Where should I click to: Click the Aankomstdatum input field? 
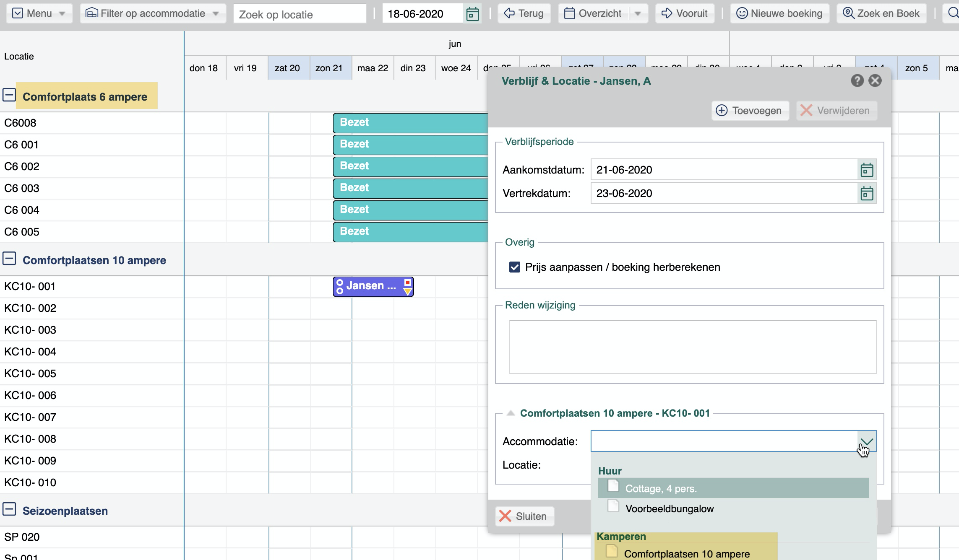pos(724,170)
